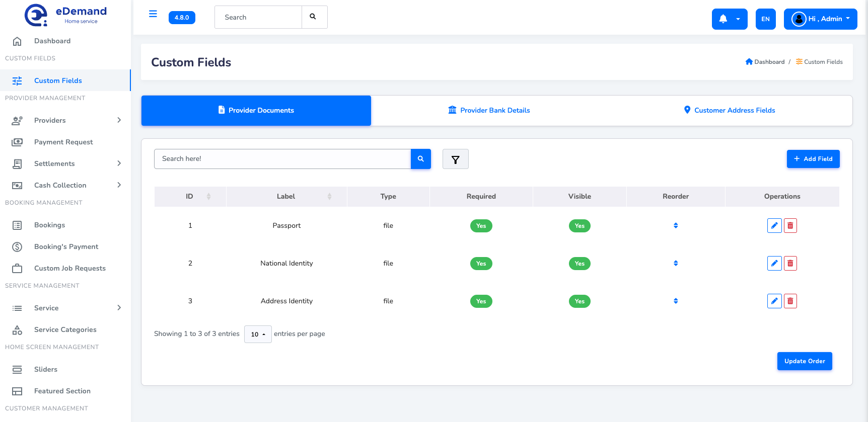
Task: Open Booking's Payment page
Action: 66,246
